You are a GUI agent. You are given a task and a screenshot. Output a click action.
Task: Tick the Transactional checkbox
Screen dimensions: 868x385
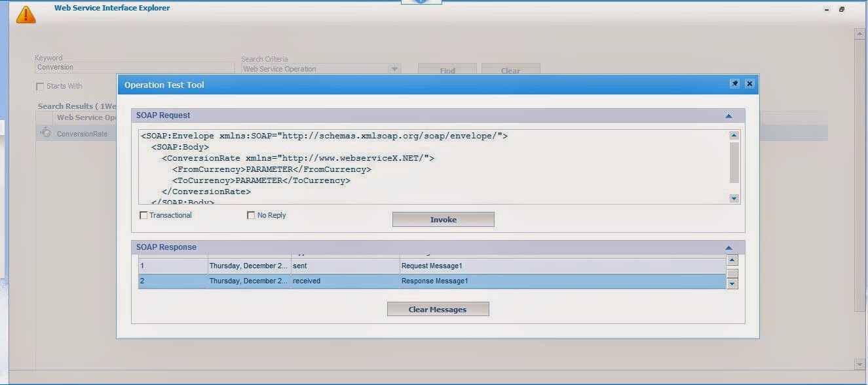pos(143,215)
